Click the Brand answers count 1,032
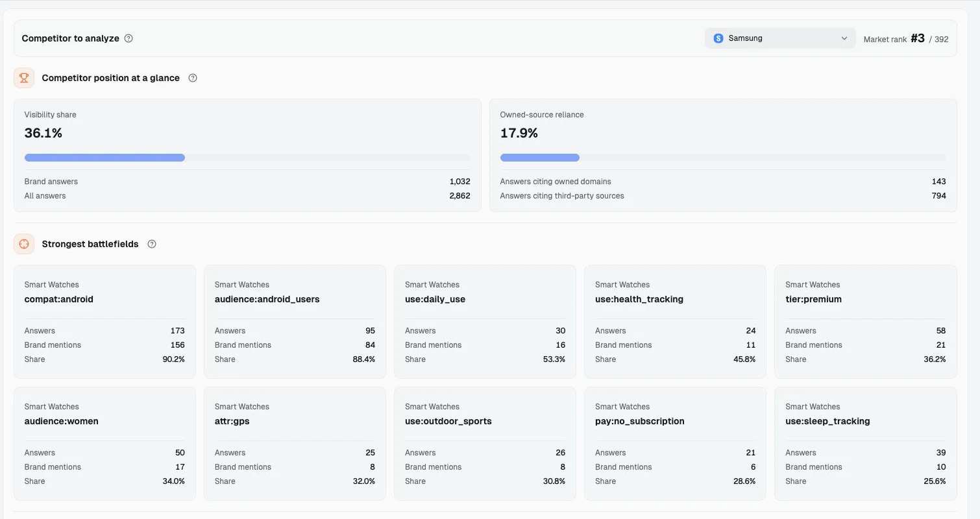The height and width of the screenshot is (519, 980). (459, 182)
